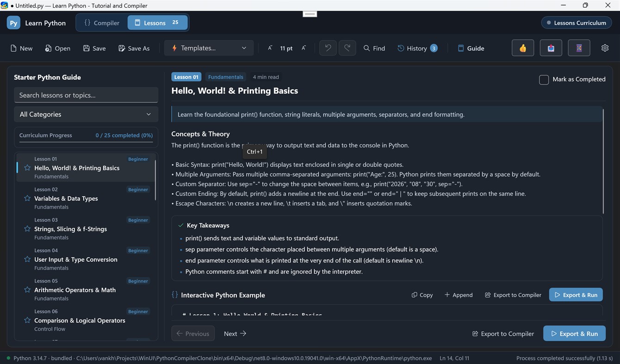
Task: Open a file from toolbar
Action: pyautogui.click(x=58, y=48)
